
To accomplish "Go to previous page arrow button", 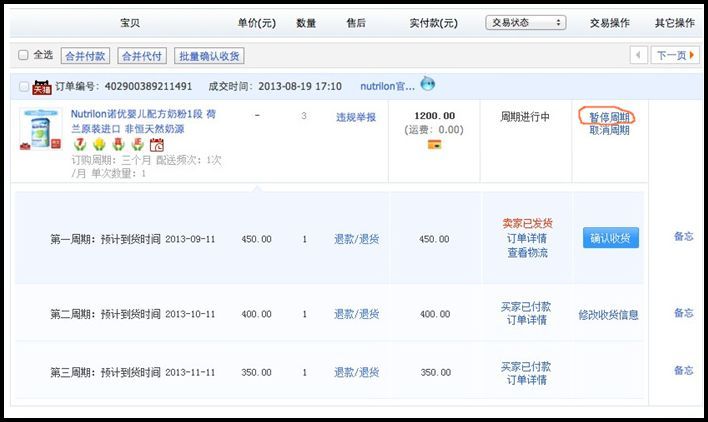I will tap(638, 55).
